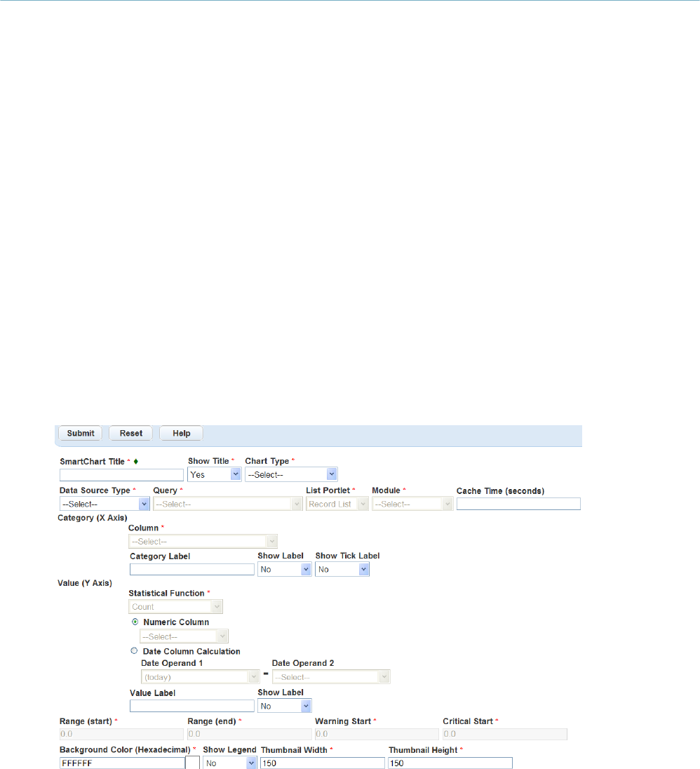Open the Query dropdown
The width and height of the screenshot is (700, 769).
click(x=227, y=504)
